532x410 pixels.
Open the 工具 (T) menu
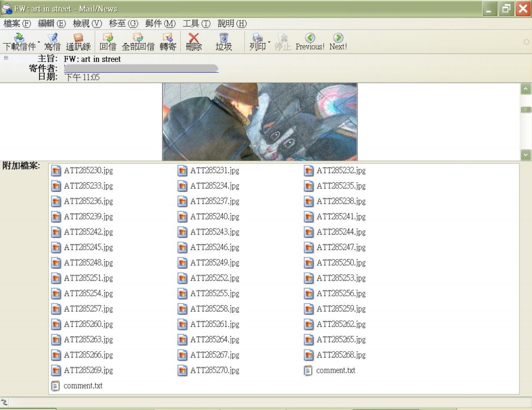[196, 23]
